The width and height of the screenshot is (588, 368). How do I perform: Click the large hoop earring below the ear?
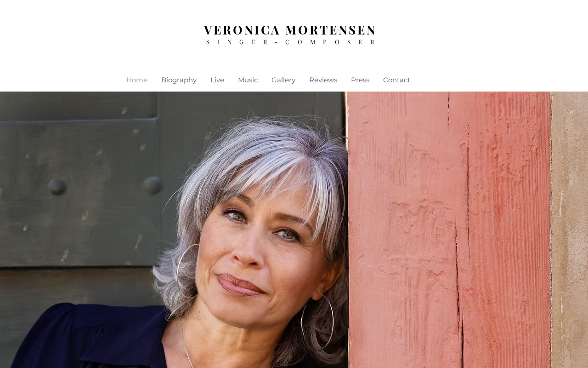(x=317, y=322)
